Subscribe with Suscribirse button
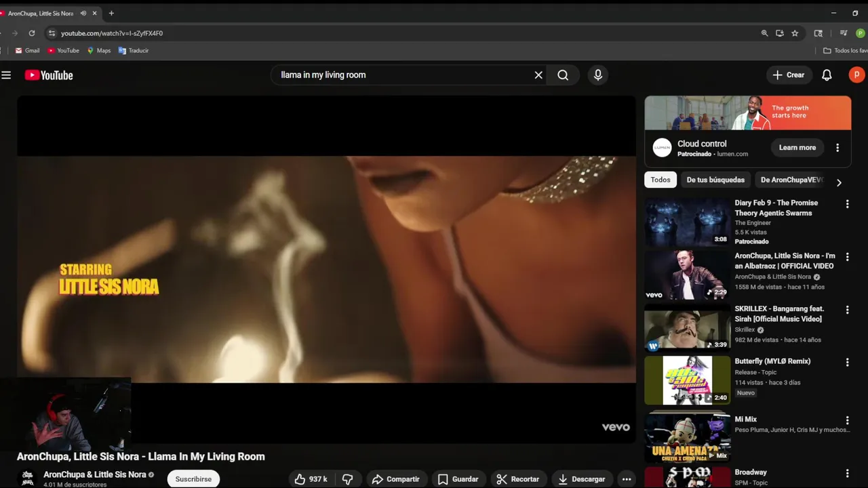Image resolution: width=868 pixels, height=488 pixels. [193, 479]
